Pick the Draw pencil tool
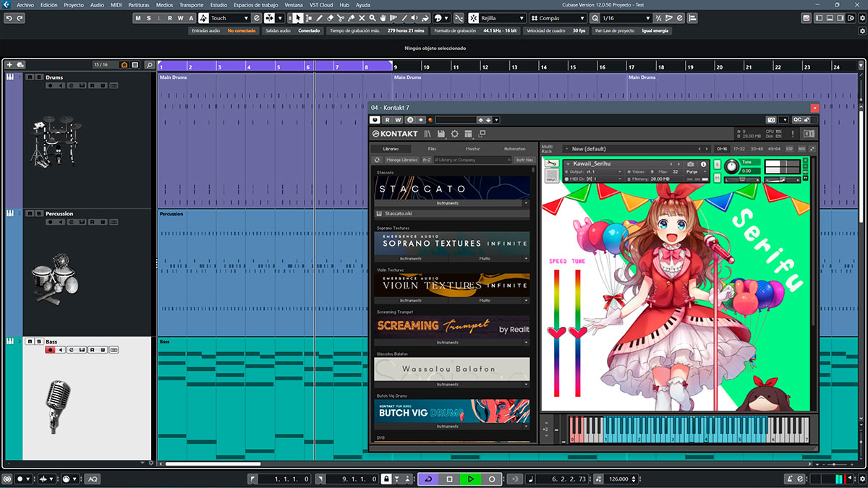The image size is (868, 488). point(320,18)
